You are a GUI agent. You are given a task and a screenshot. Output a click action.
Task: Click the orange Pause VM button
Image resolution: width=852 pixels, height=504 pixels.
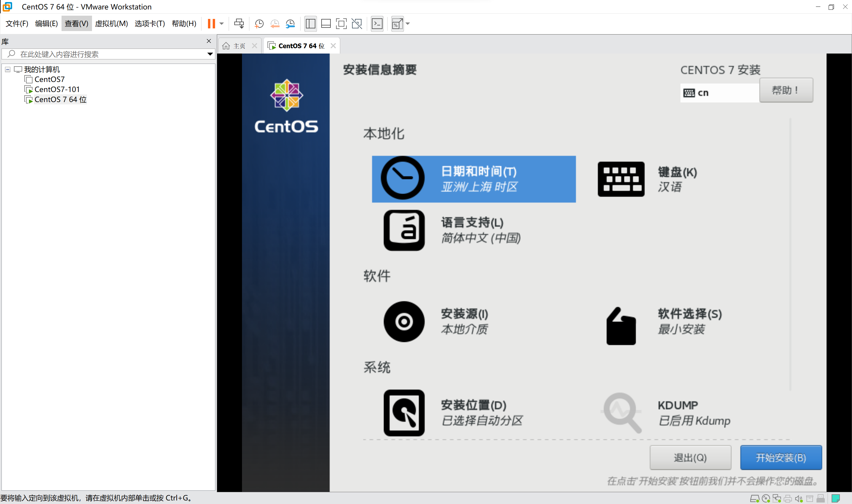(x=211, y=23)
